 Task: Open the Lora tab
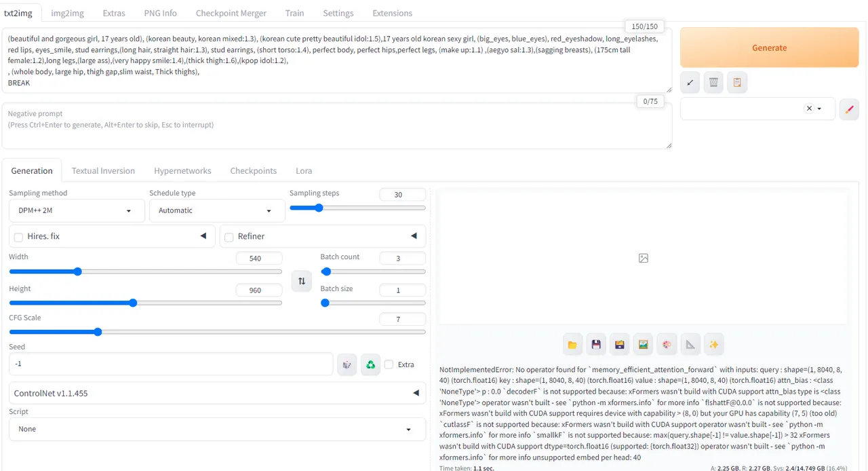(x=304, y=170)
